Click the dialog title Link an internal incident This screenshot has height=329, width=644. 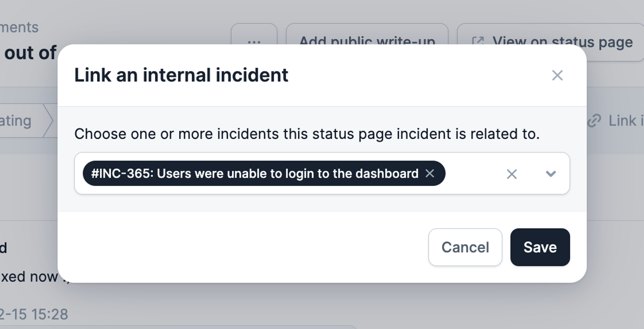tap(181, 75)
